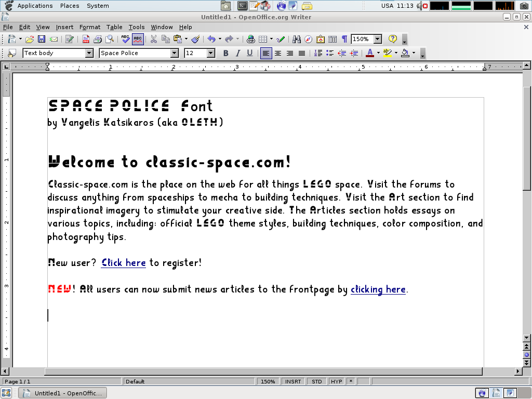
Task: Justify the paragraph
Action: pyautogui.click(x=302, y=54)
